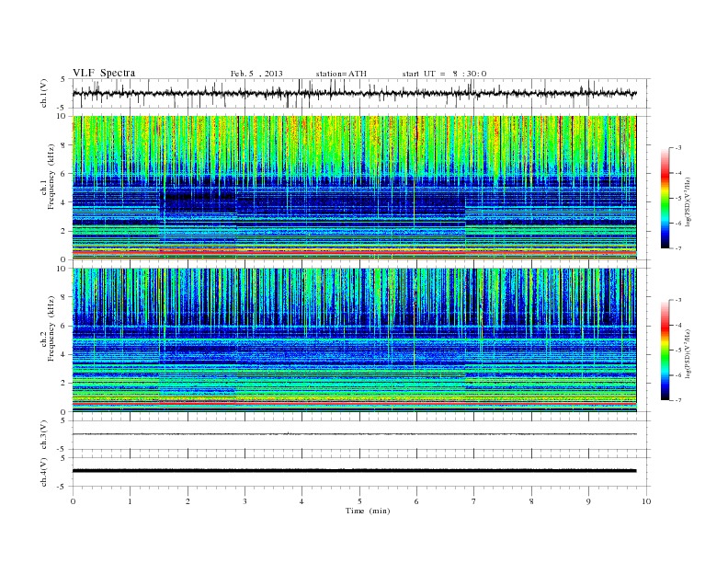Click the log(PSD) label beside ch.1 colorbar
The image size is (728, 563).
pyautogui.click(x=688, y=202)
